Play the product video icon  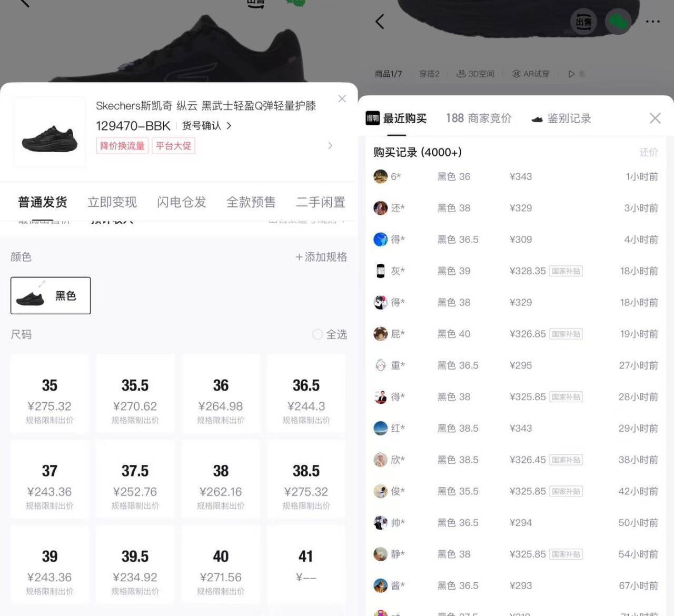[571, 74]
